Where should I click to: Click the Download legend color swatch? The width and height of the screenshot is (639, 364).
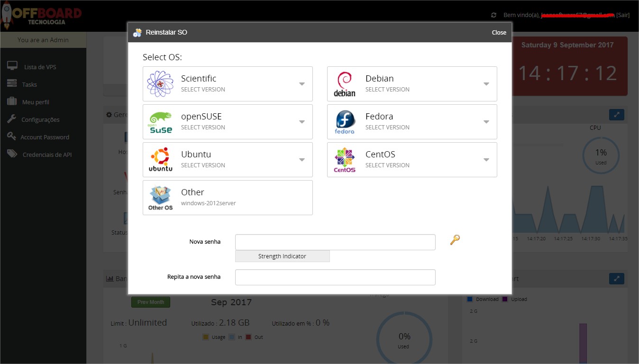(470, 299)
